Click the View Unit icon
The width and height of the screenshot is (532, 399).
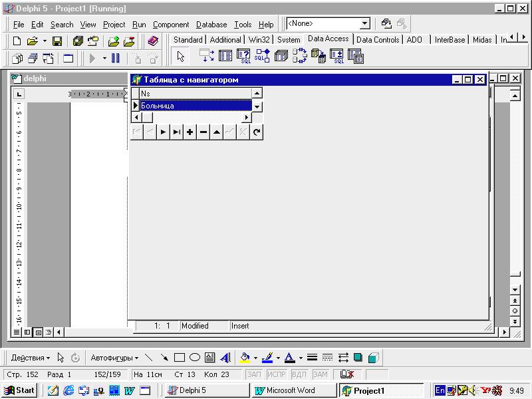coord(17,59)
